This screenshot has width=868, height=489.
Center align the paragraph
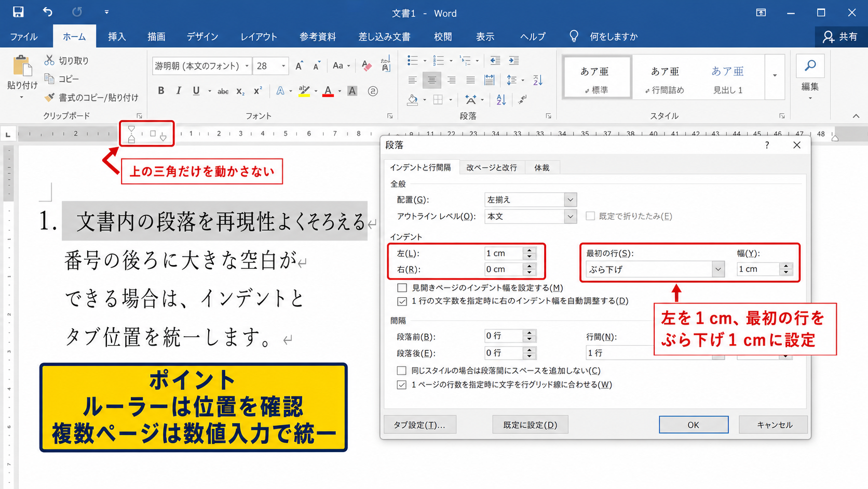click(431, 80)
